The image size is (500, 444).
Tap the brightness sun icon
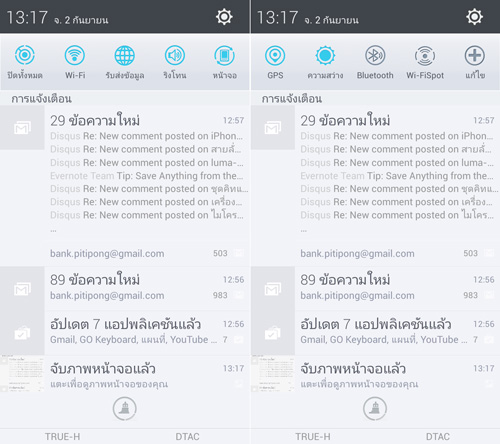tap(325, 55)
